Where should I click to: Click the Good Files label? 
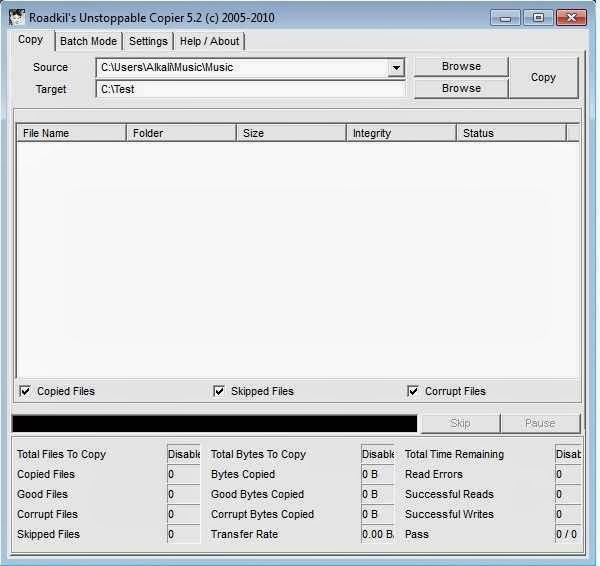pyautogui.click(x=42, y=494)
